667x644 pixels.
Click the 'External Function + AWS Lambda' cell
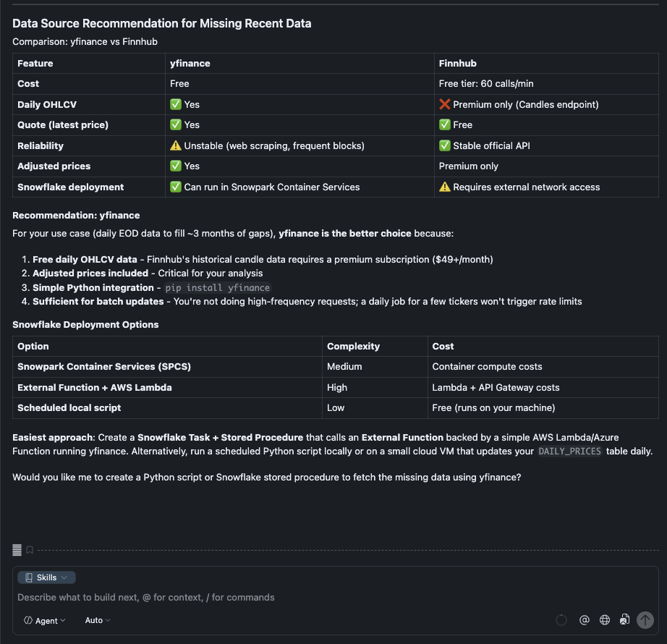(95, 388)
